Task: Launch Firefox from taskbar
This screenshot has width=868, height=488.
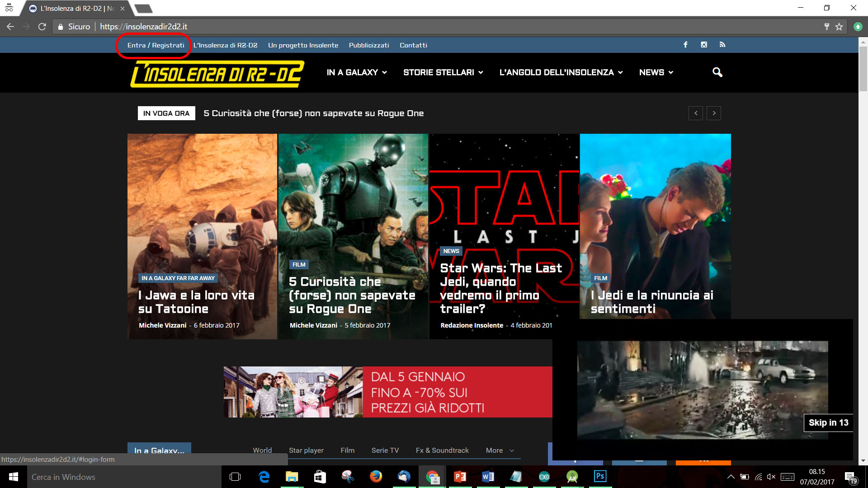Action: click(376, 477)
